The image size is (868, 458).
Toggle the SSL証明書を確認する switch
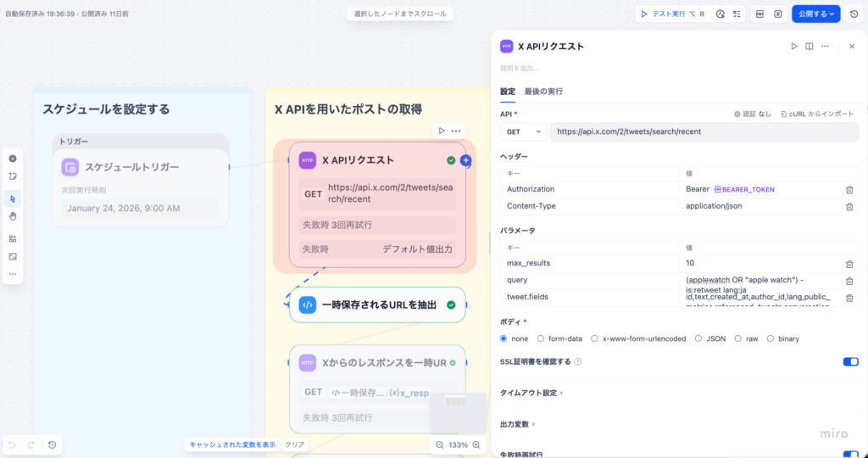tap(850, 361)
